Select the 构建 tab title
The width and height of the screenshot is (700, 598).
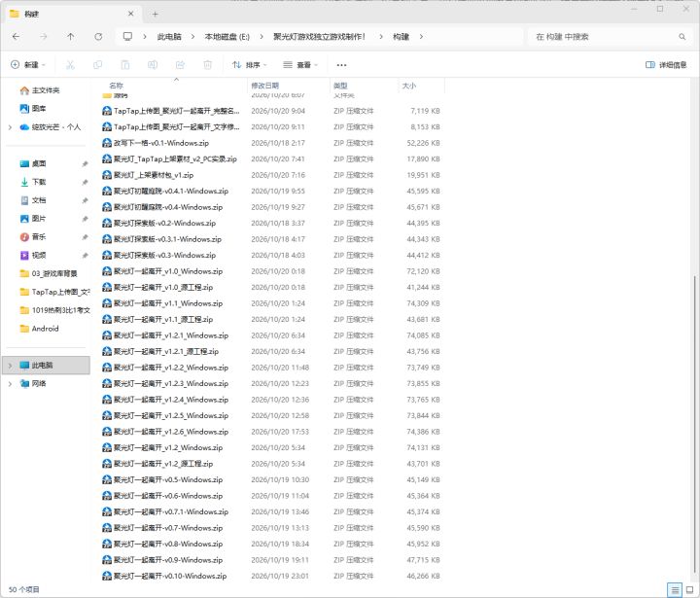click(x=31, y=14)
